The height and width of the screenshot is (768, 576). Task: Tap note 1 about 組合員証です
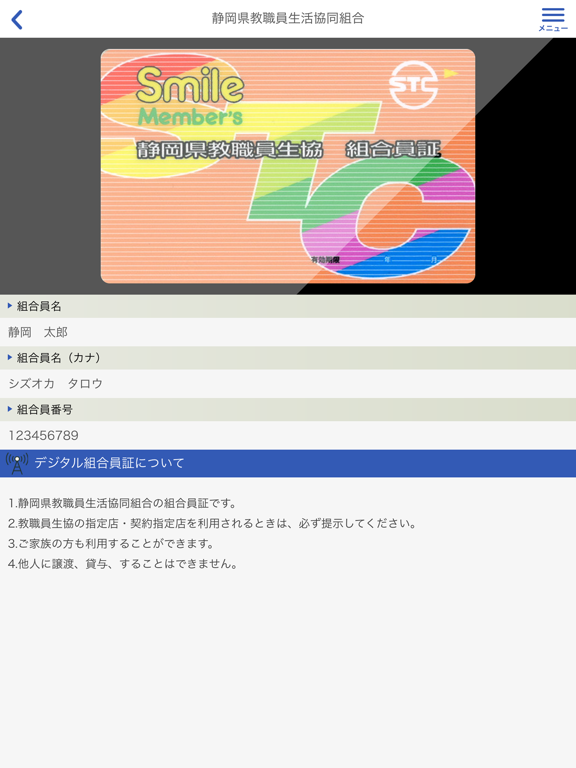(x=122, y=503)
